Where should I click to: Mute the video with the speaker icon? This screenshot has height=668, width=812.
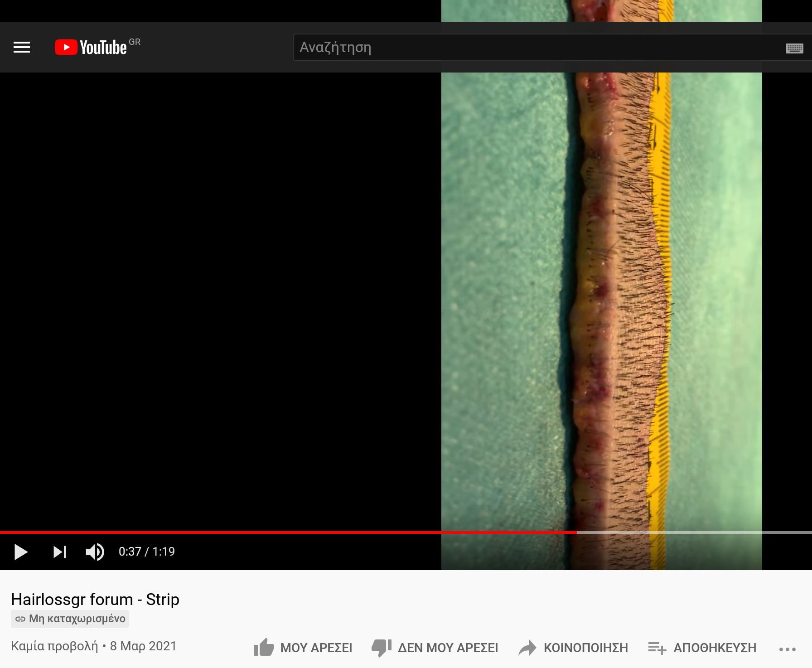[x=95, y=552]
